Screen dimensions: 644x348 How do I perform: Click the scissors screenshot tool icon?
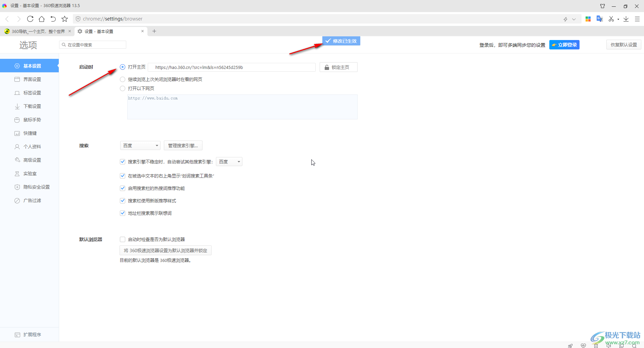(x=611, y=19)
